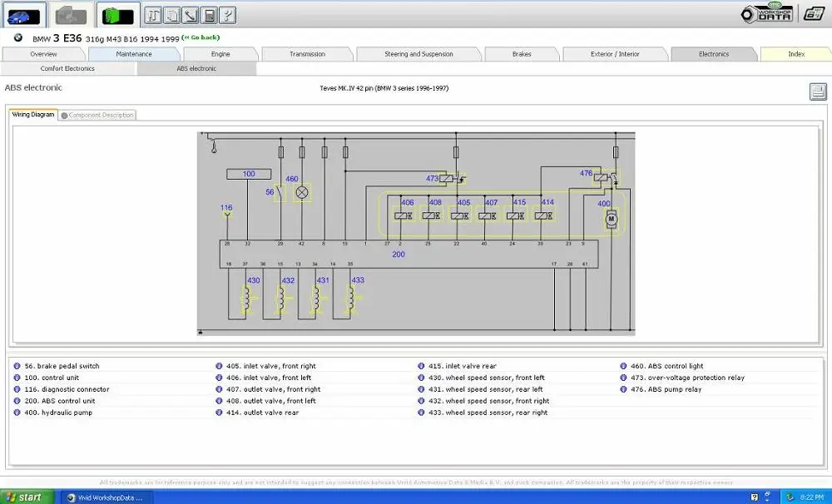Click the documents copy icon in toolbar
Image resolution: width=832 pixels, height=504 pixels.
click(x=172, y=15)
